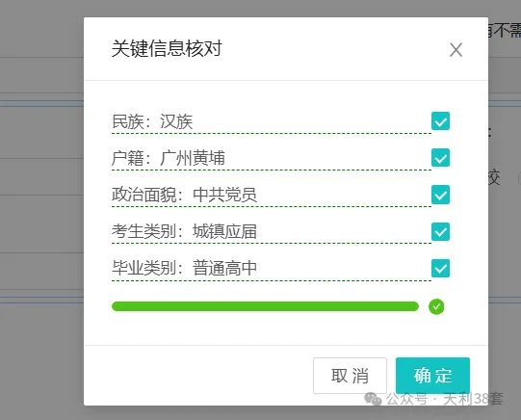Toggle the 考生类别 城镇应届 checkbox
The width and height of the screenshot is (521, 420).
(x=441, y=231)
